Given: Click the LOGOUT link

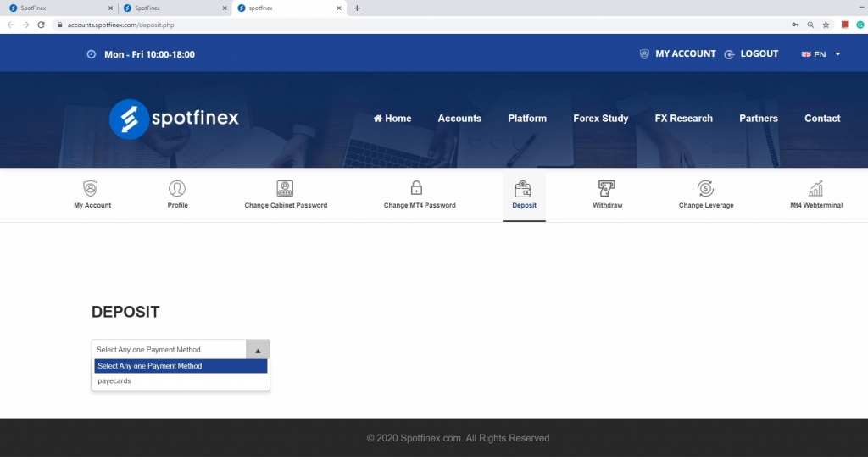Looking at the screenshot, I should coord(759,53).
